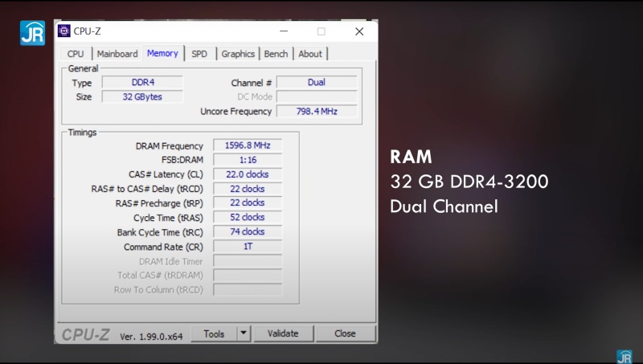Viewport: 643px width, 364px height.
Task: Expand the Tools dropdown arrow
Action: pos(244,333)
